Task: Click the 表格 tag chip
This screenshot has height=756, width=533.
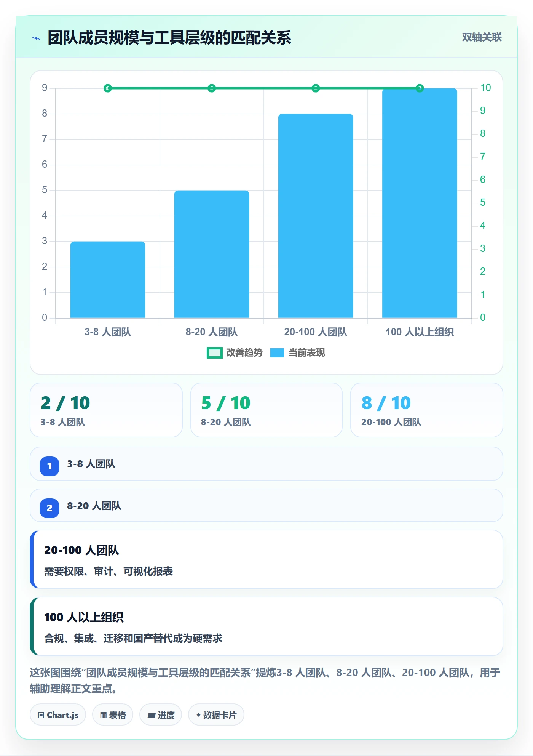Action: pyautogui.click(x=113, y=715)
